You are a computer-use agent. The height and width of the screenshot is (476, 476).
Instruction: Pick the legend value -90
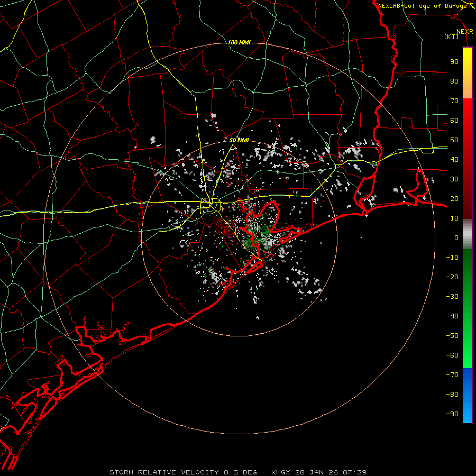pyautogui.click(x=452, y=414)
